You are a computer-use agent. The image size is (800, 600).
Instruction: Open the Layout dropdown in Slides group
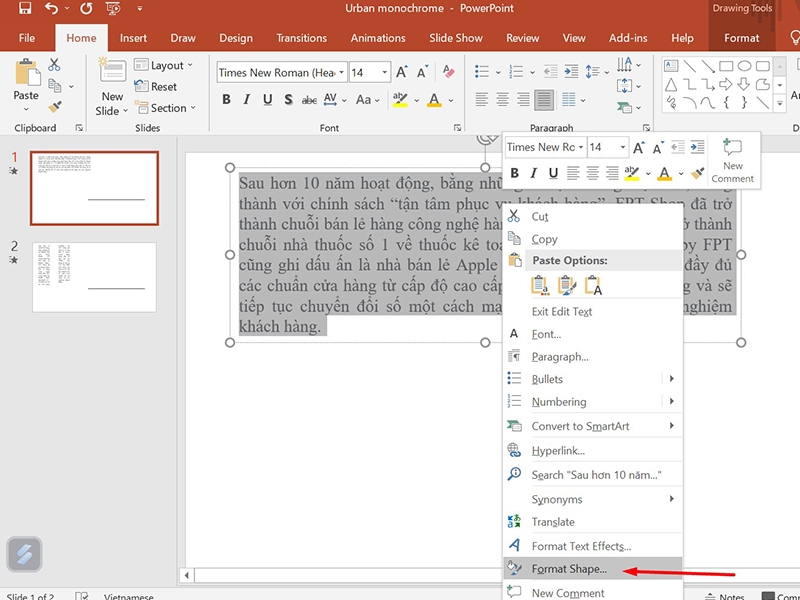(163, 65)
